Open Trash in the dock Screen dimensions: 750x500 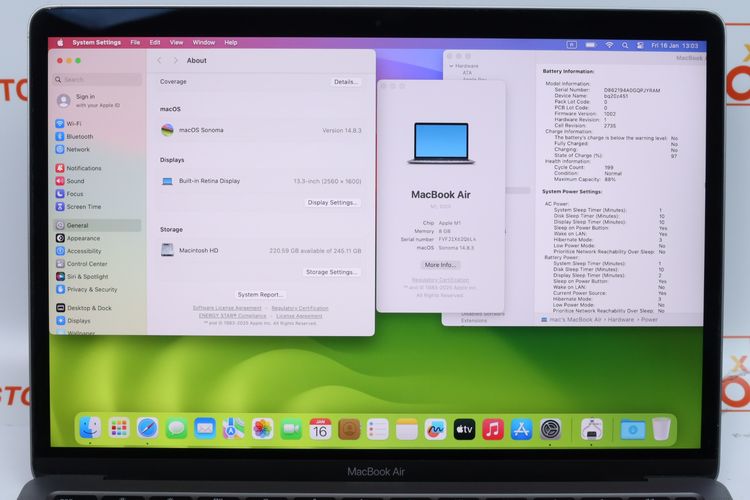click(662, 428)
